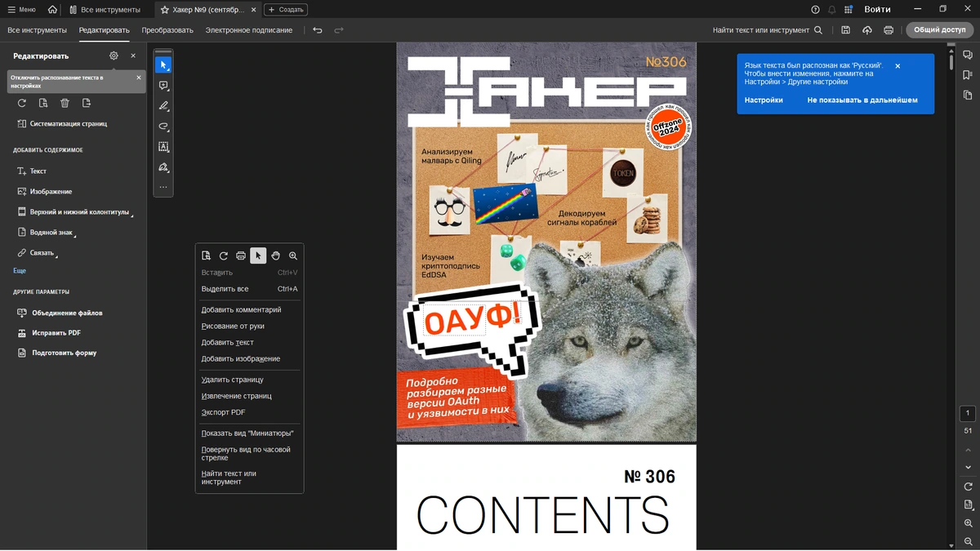Screen dimensions: 980x551
Task: Choose "Выделить все" in the context menu
Action: [249, 289]
